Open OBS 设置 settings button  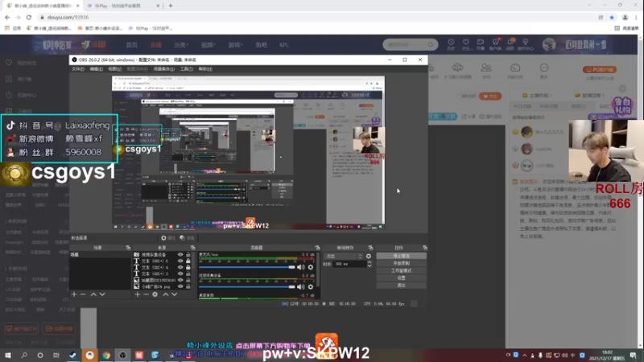pyautogui.click(x=401, y=278)
